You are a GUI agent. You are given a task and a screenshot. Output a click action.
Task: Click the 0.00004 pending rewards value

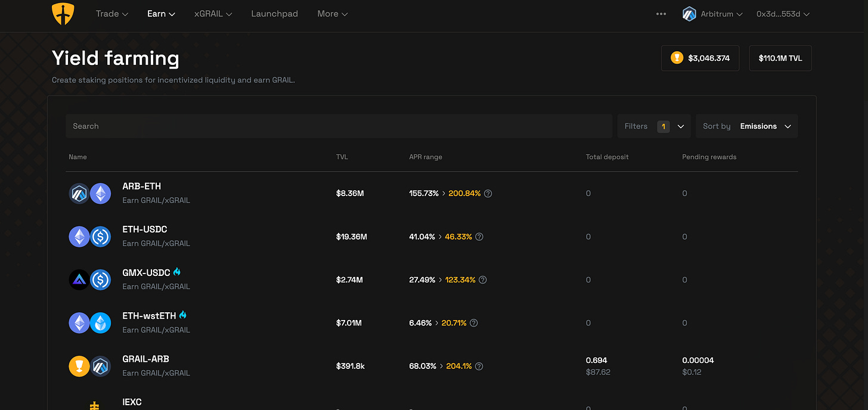click(x=698, y=360)
